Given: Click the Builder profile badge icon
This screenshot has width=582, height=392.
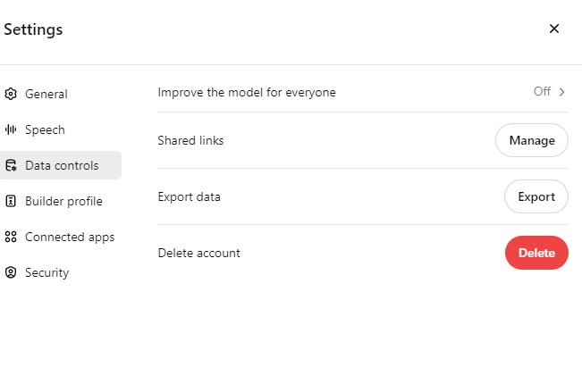Looking at the screenshot, I should (11, 201).
